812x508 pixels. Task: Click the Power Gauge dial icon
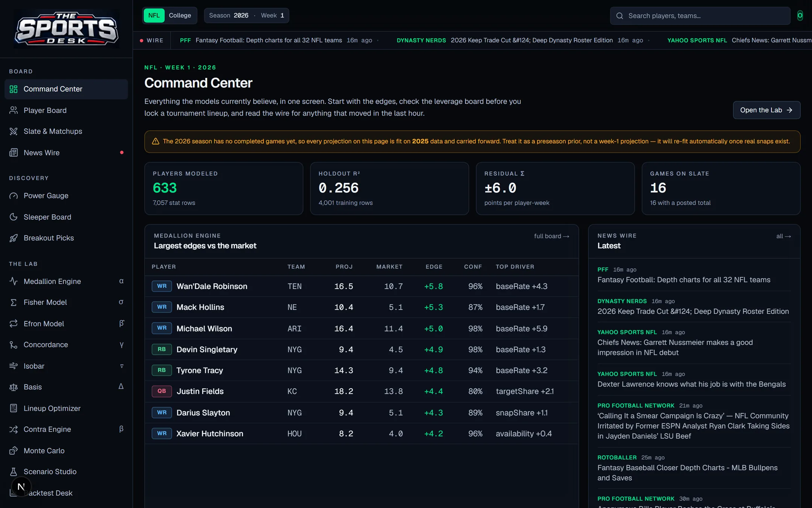[14, 196]
